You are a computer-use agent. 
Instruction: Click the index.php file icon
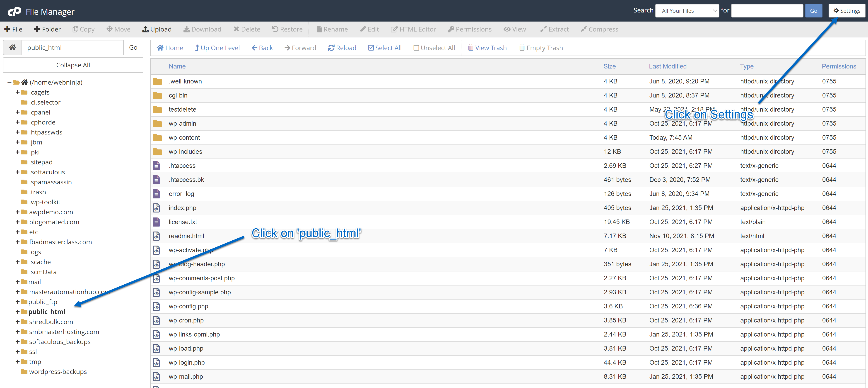point(156,208)
